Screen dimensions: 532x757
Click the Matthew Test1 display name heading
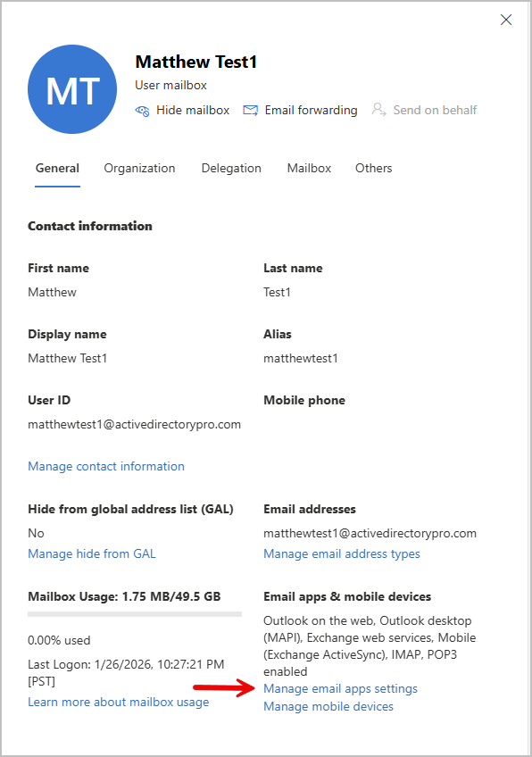(196, 62)
